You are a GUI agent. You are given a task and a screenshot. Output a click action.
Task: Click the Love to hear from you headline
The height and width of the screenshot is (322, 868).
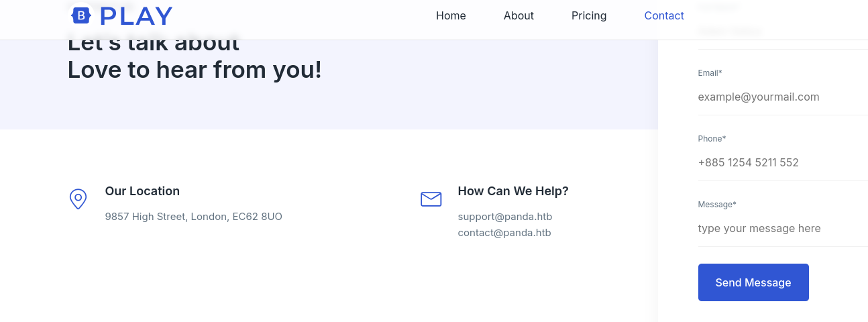pos(195,70)
